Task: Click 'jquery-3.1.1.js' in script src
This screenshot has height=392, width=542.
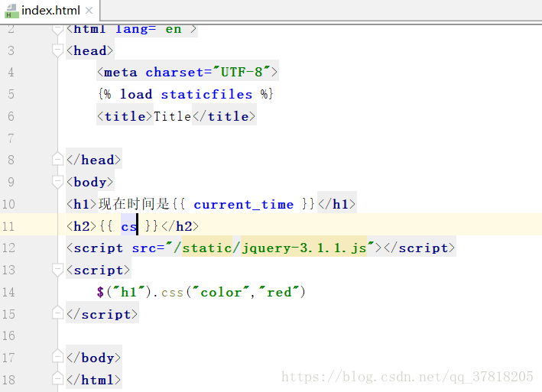Action: 303,248
